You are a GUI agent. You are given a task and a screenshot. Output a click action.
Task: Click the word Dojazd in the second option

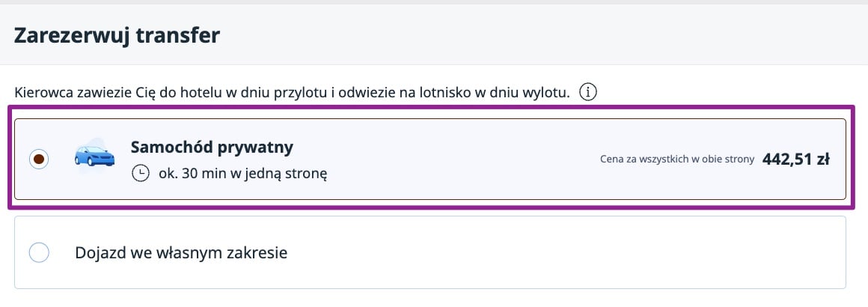click(98, 252)
